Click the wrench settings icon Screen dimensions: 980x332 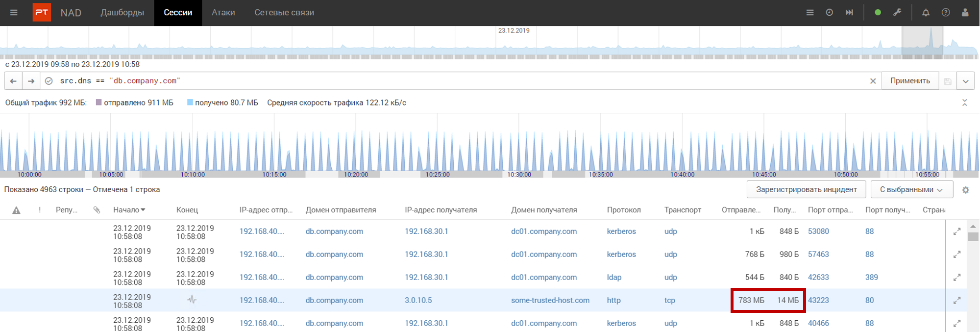pyautogui.click(x=897, y=13)
